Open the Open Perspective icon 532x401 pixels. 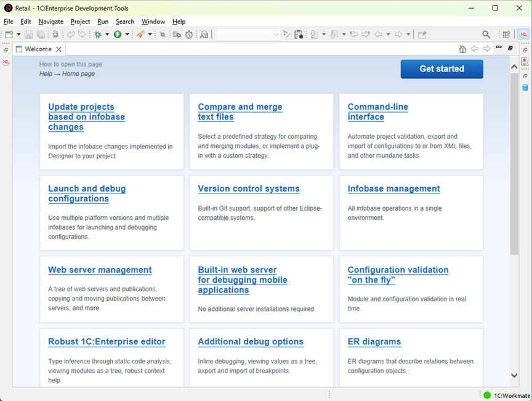506,34
